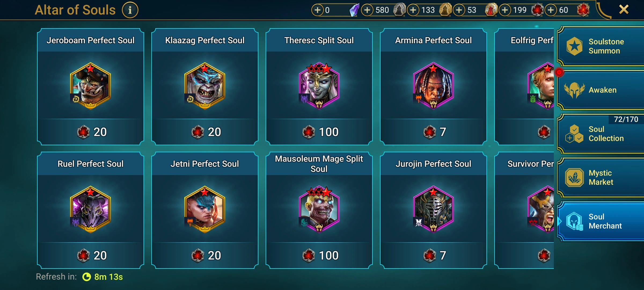This screenshot has height=290, width=644.
Task: Select Theresc Split Soul portrait
Action: click(x=319, y=86)
